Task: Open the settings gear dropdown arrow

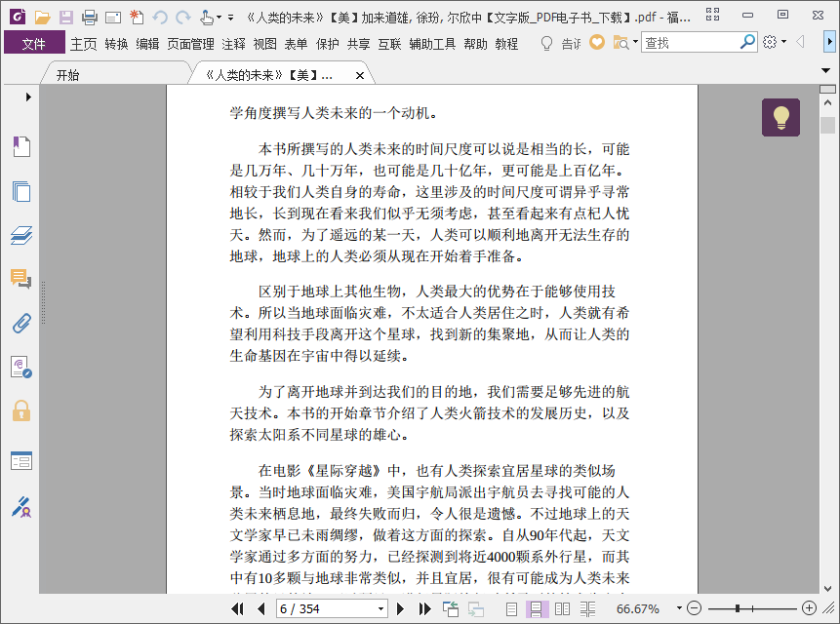Action: (x=783, y=42)
